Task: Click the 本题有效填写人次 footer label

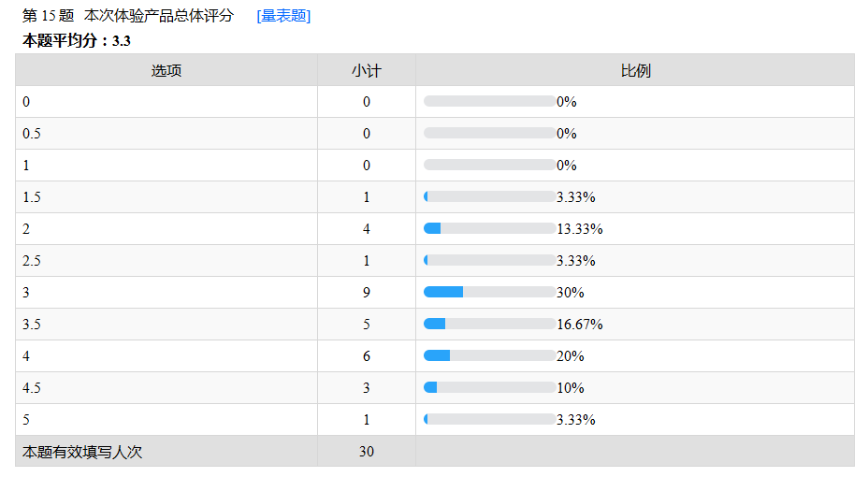Action: [x=82, y=452]
